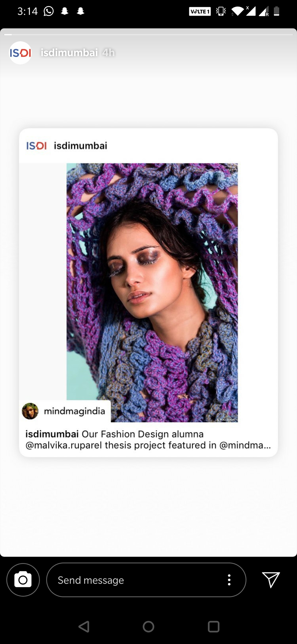Image resolution: width=297 pixels, height=644 pixels.
Task: Open isdimumbai username in post card header
Action: coord(80,146)
